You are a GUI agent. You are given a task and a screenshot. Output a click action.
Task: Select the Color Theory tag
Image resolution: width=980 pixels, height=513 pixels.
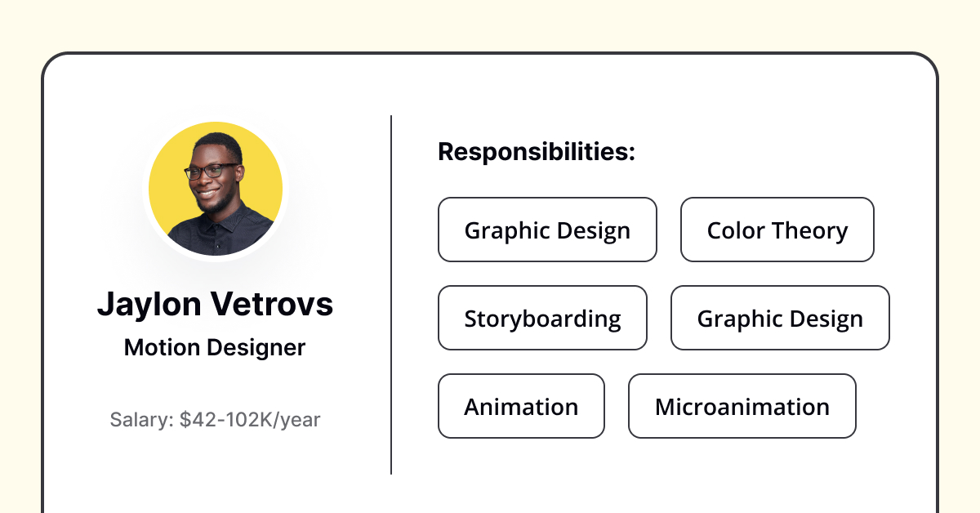coord(777,230)
